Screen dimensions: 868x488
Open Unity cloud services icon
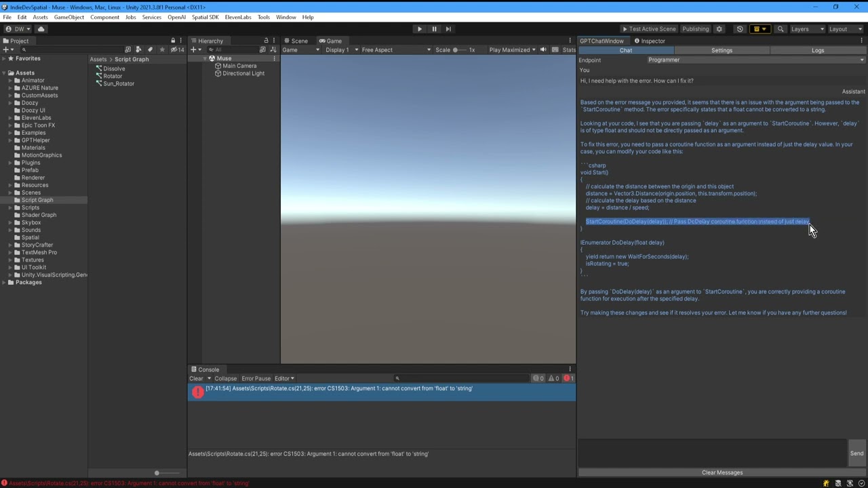click(x=41, y=29)
